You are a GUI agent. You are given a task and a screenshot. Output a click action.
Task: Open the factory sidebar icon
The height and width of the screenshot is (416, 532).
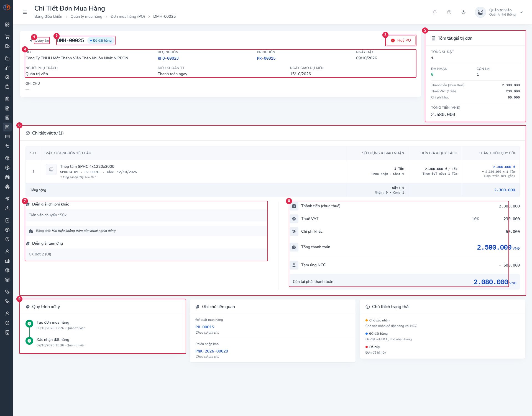click(7, 59)
